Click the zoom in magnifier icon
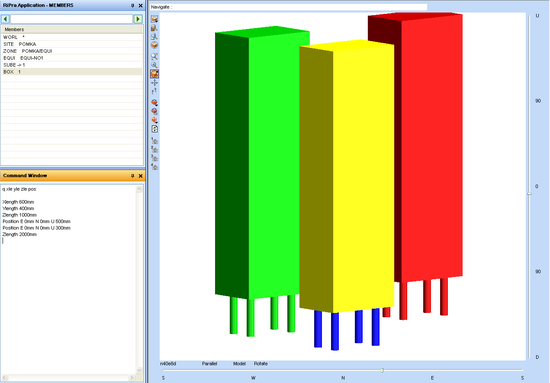 pos(154,56)
